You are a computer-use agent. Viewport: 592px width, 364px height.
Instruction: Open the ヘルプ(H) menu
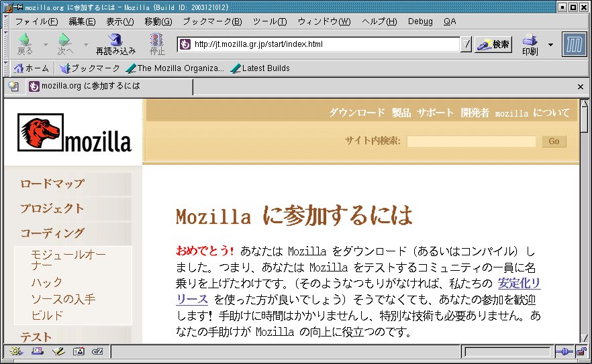[379, 21]
